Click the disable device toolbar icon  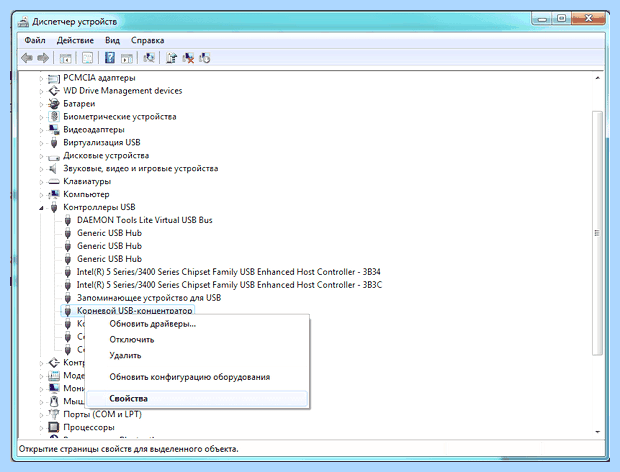(x=205, y=58)
